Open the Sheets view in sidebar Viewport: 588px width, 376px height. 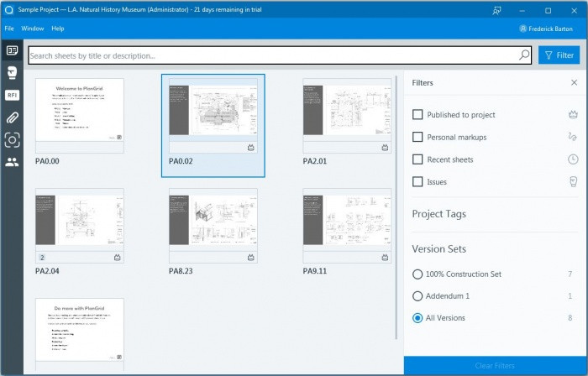(x=12, y=50)
